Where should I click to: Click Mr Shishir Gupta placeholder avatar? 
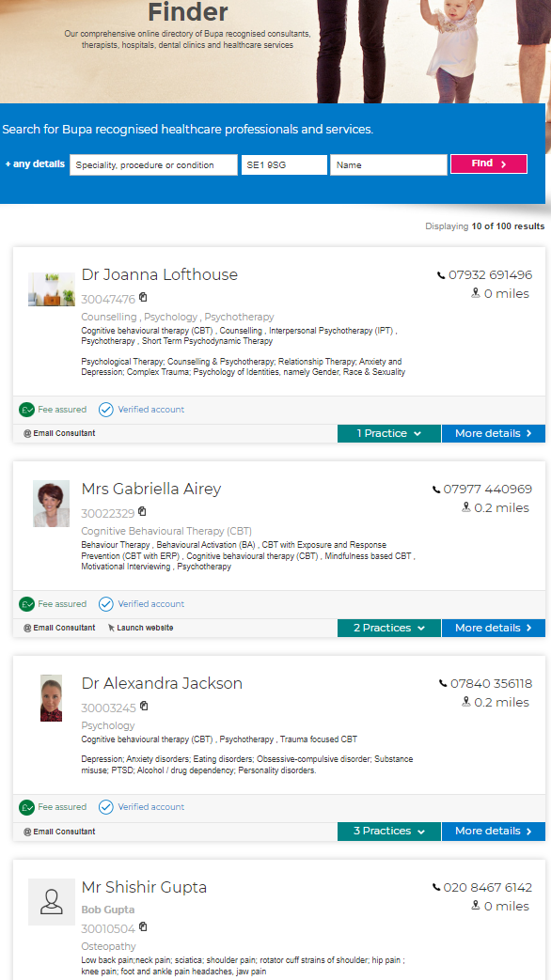52,902
